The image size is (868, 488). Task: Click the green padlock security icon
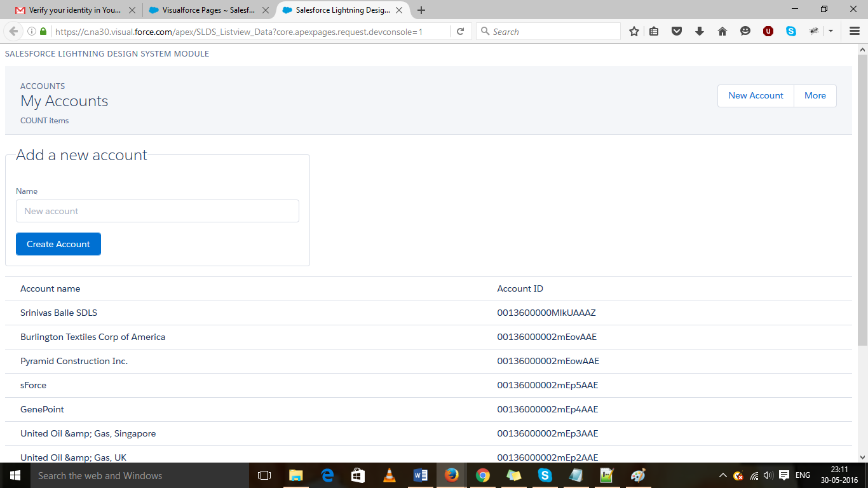(43, 31)
